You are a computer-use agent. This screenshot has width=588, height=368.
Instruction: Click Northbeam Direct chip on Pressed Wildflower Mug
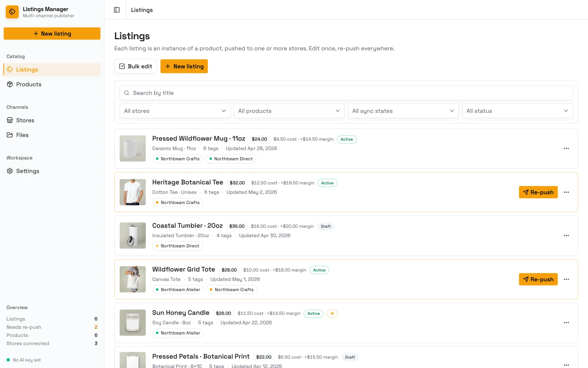point(231,159)
